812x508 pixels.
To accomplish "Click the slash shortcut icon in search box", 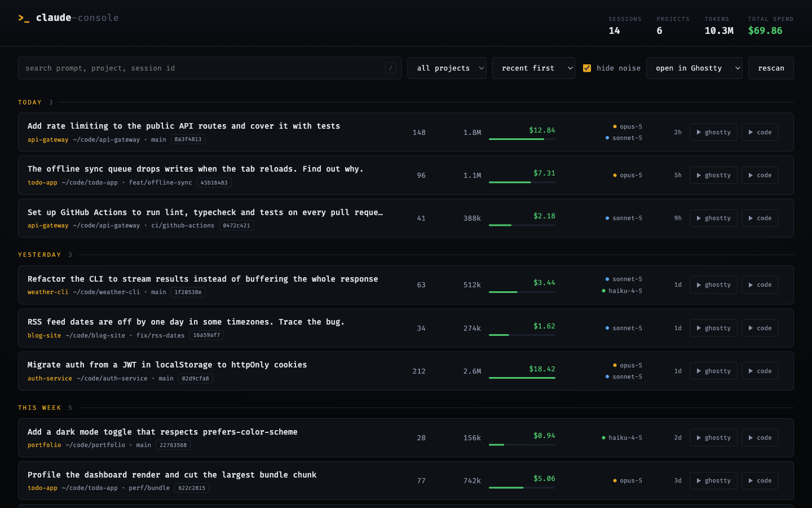I will (390, 68).
